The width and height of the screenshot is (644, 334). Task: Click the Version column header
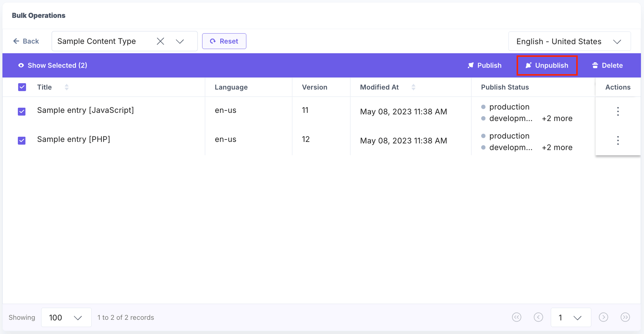point(314,87)
